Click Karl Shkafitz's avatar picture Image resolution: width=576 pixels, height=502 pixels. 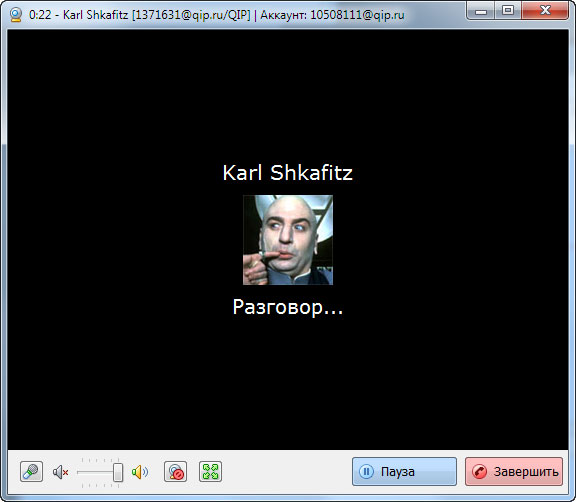(288, 240)
